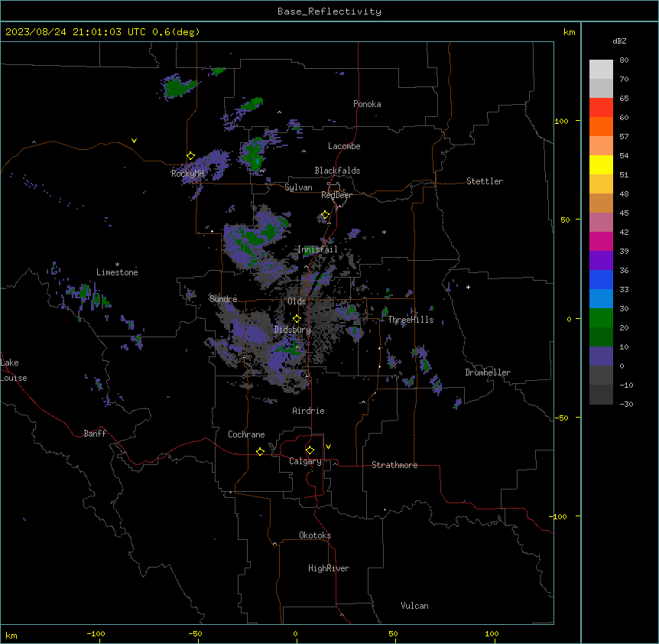659x644 pixels.
Task: Click the Base_Reflectivity title
Action: [329, 11]
